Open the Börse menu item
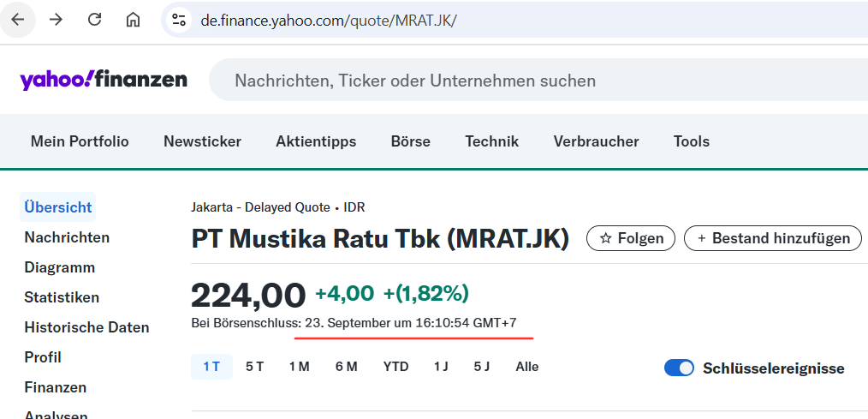This screenshot has height=419, width=868. (410, 141)
